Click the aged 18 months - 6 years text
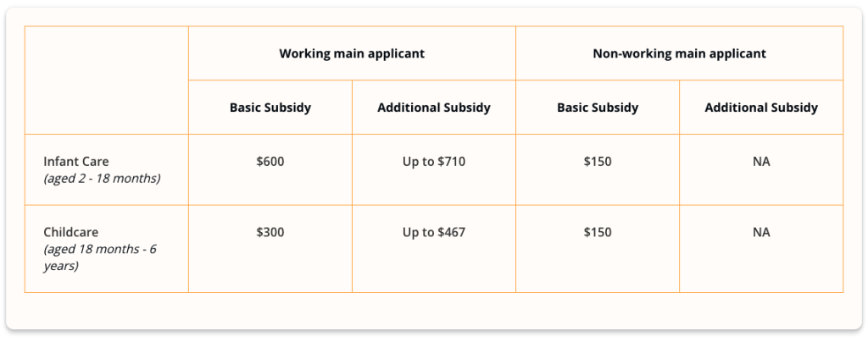 pyautogui.click(x=100, y=257)
